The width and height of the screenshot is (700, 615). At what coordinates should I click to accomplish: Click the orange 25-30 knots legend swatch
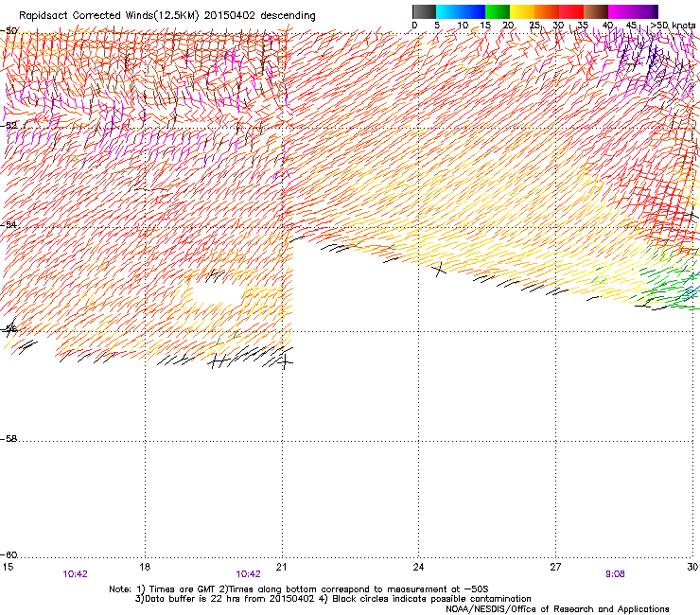[547, 11]
